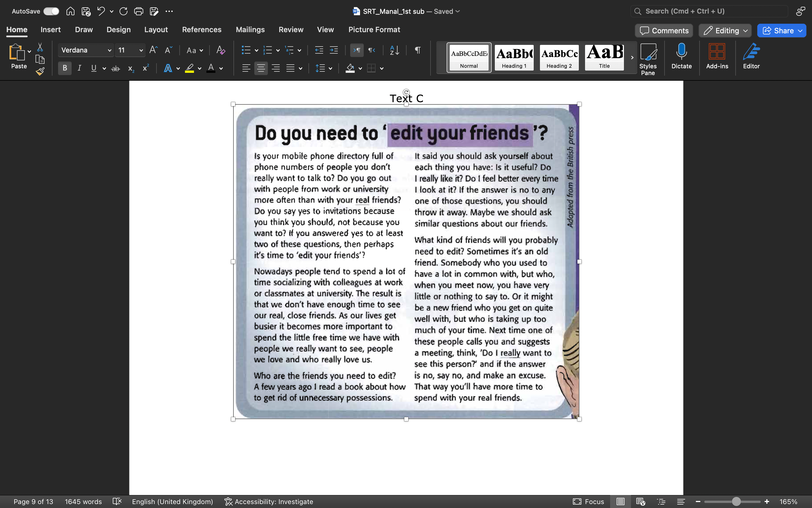
Task: Click the Dictate microphone icon
Action: coord(681,56)
